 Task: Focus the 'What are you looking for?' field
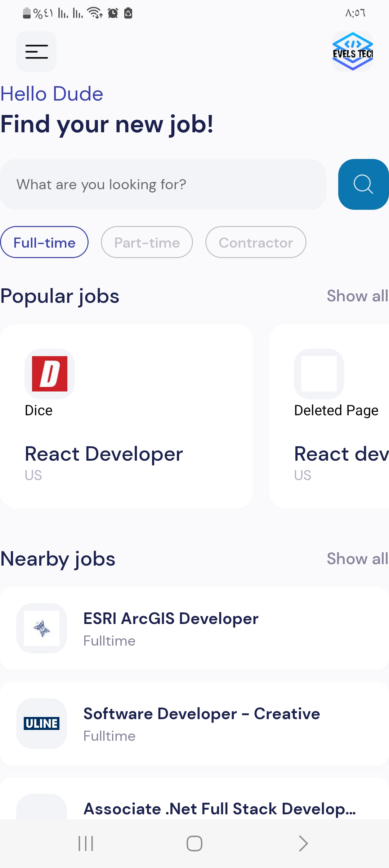pyautogui.click(x=163, y=185)
